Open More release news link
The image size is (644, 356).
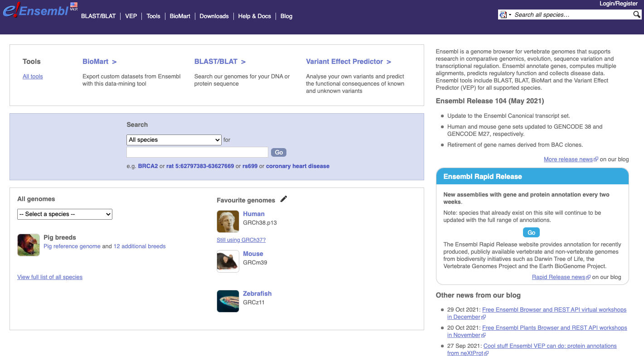point(568,159)
